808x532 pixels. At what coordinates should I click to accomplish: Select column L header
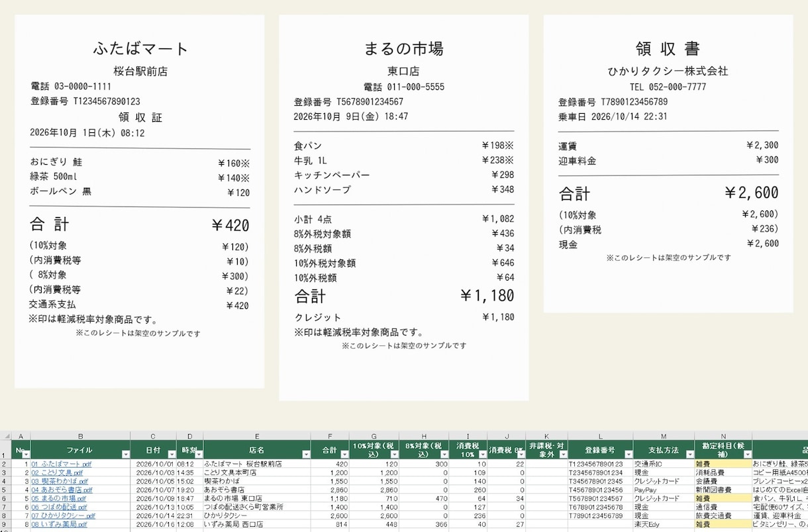click(600, 435)
